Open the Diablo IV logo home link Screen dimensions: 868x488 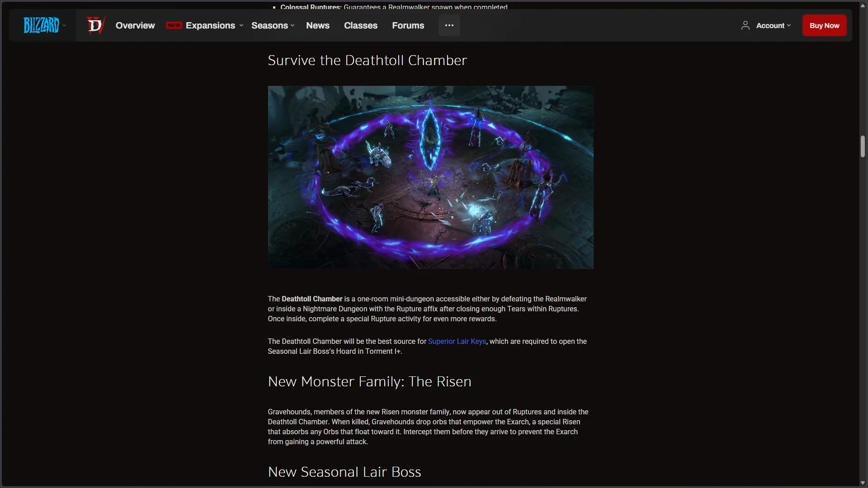[x=95, y=25]
